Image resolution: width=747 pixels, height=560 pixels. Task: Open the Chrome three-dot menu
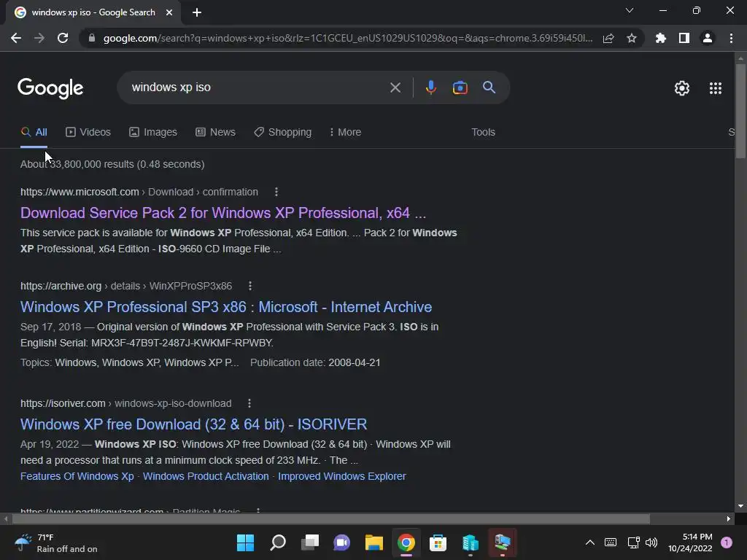coord(731,38)
